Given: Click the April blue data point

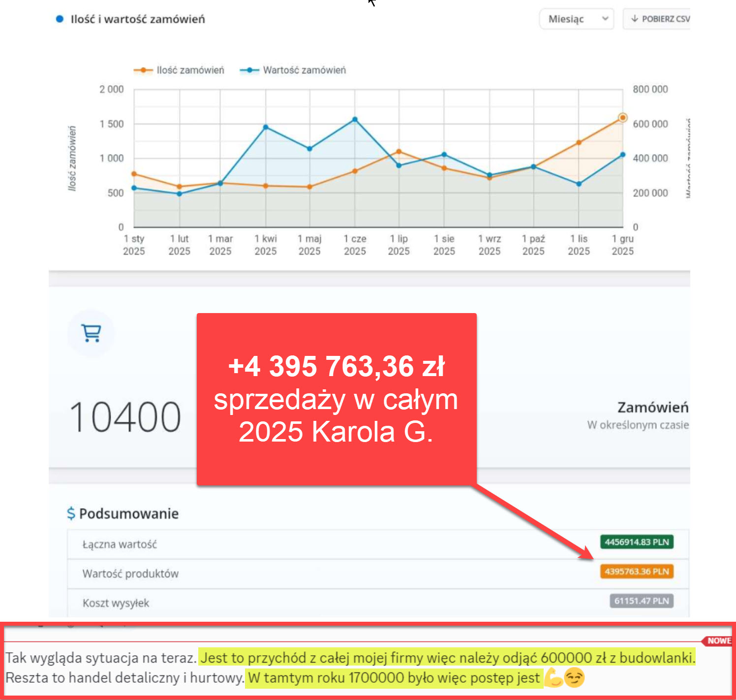Looking at the screenshot, I should pos(266,127).
